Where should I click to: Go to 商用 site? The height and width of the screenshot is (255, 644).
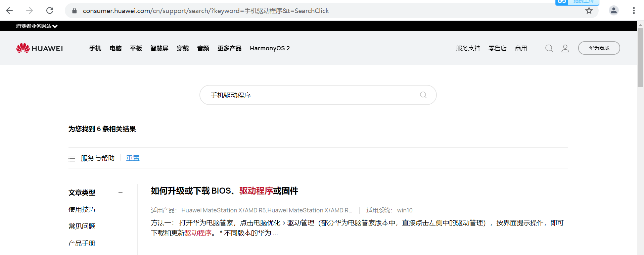[521, 48]
